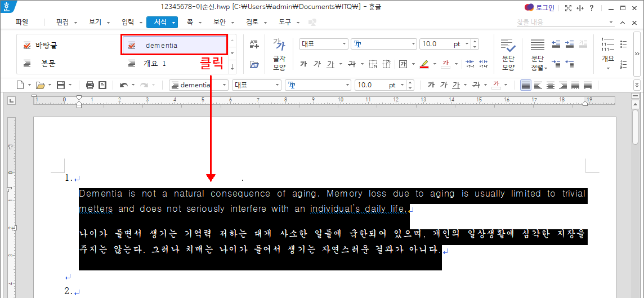
Task: Print the document using the printer icon
Action: pos(91,85)
